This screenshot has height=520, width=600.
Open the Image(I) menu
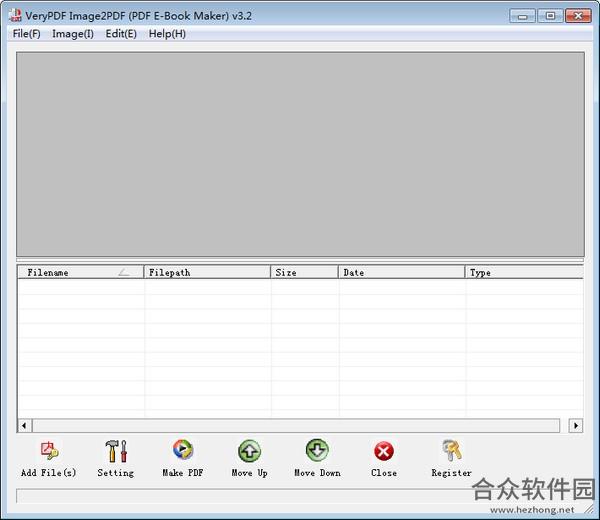pos(73,34)
